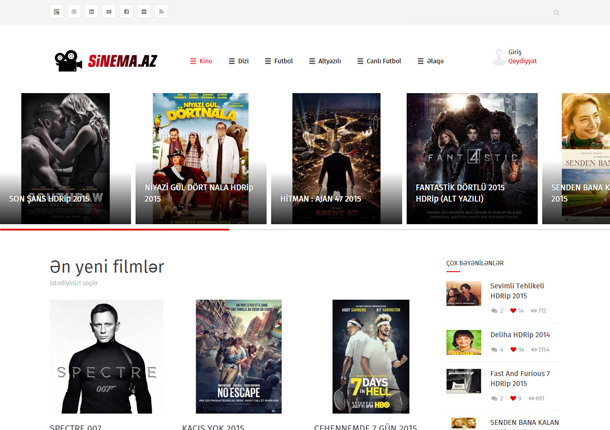Screen dimensions: 610x430
Task: Go to the Futbol section
Action: [279, 61]
